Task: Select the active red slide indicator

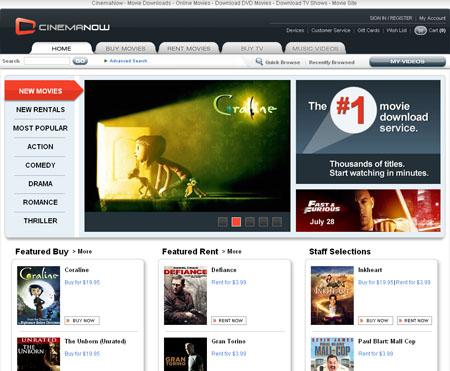Action: click(x=236, y=222)
